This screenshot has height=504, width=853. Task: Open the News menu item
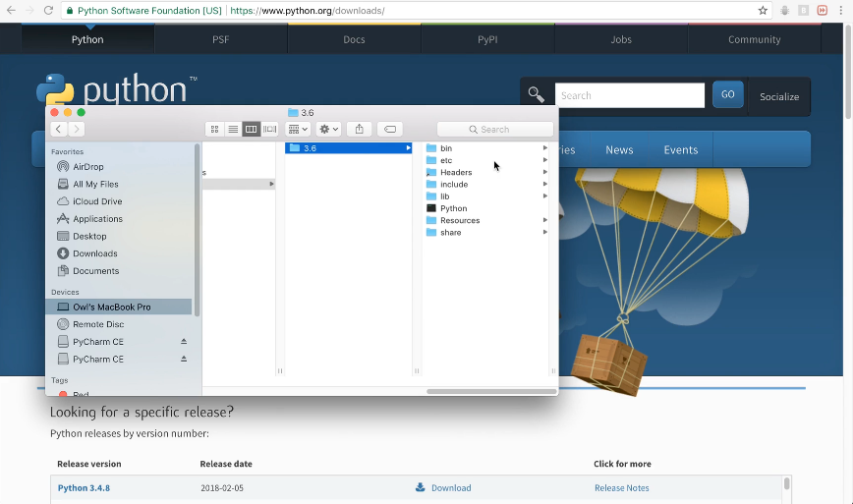[x=619, y=149]
